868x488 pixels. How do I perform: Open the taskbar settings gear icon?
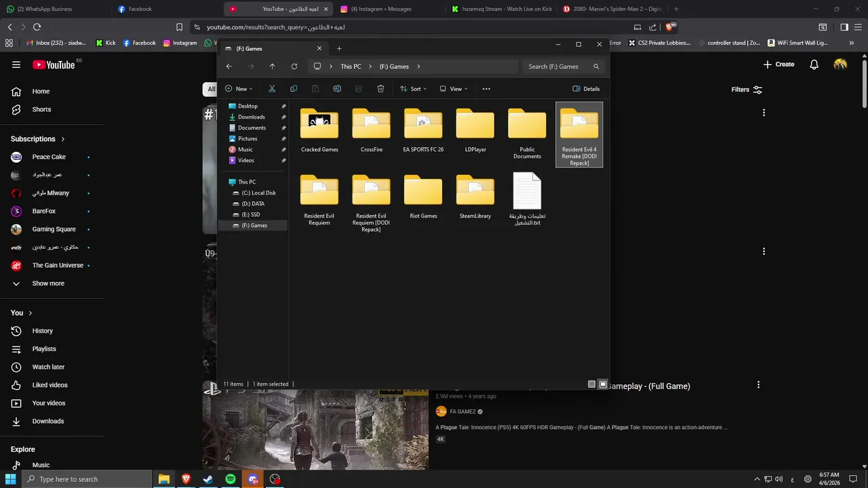[808, 479]
